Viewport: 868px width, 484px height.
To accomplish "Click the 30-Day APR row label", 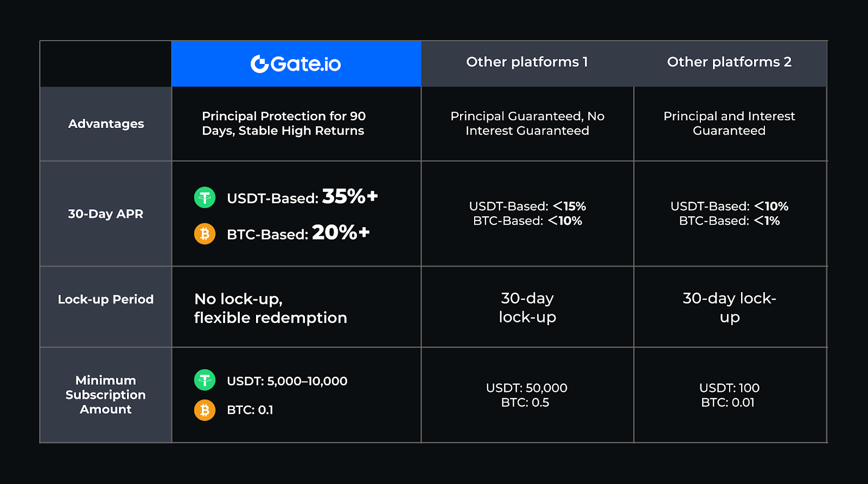I will (x=106, y=214).
